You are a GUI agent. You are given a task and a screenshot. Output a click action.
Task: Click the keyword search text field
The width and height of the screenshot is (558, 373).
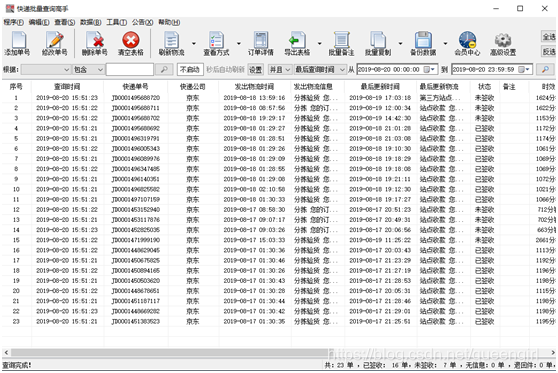coord(130,69)
